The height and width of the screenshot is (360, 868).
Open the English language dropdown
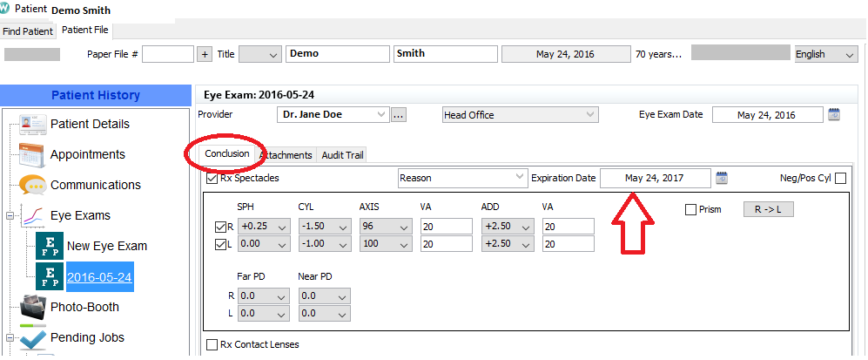pyautogui.click(x=849, y=54)
